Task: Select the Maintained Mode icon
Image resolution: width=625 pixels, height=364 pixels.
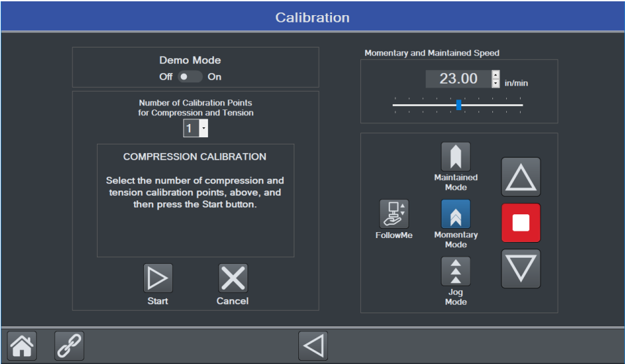Action: click(x=455, y=157)
